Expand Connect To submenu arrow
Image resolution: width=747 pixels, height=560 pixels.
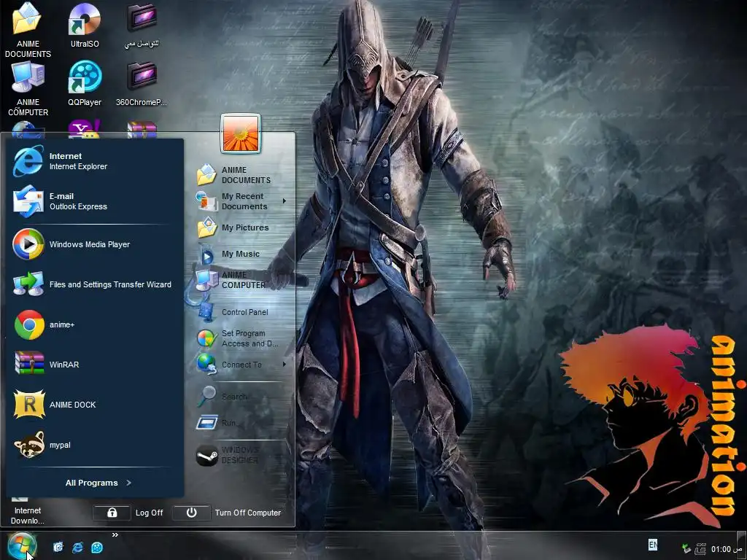coord(285,365)
